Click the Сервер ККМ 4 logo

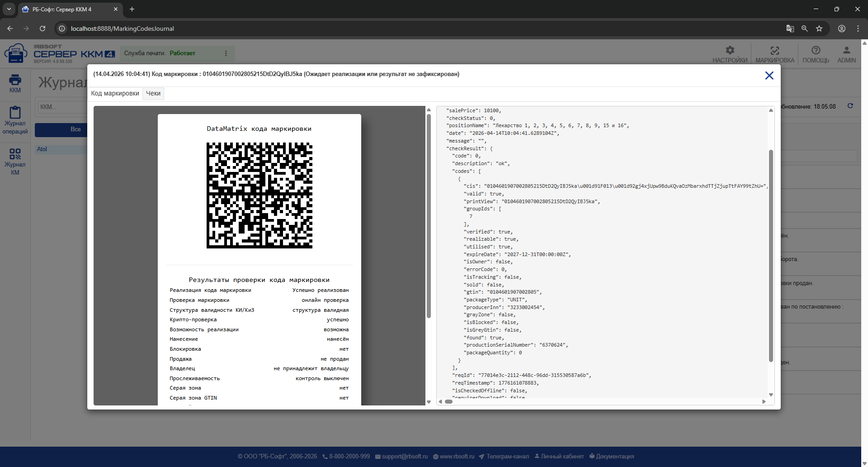[60, 53]
